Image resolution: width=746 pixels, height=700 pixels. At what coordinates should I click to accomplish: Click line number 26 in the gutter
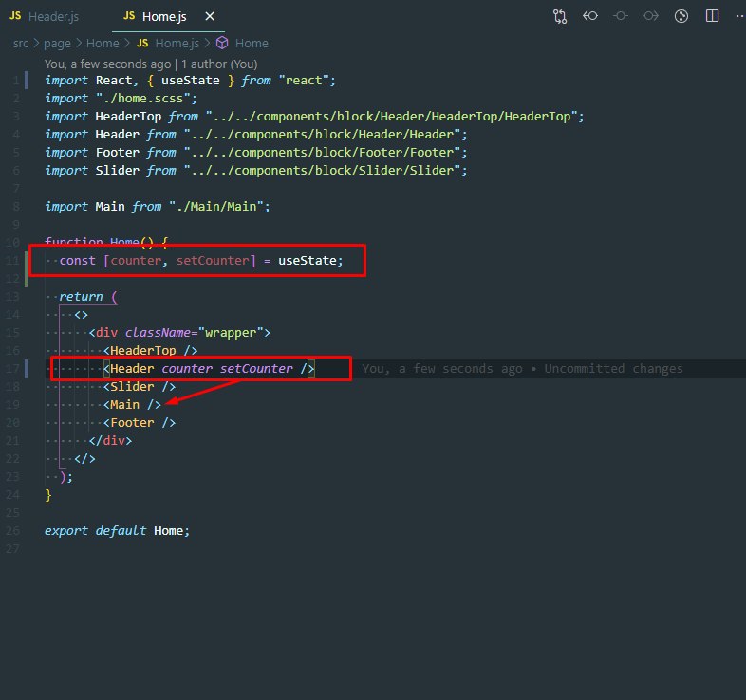point(13,531)
